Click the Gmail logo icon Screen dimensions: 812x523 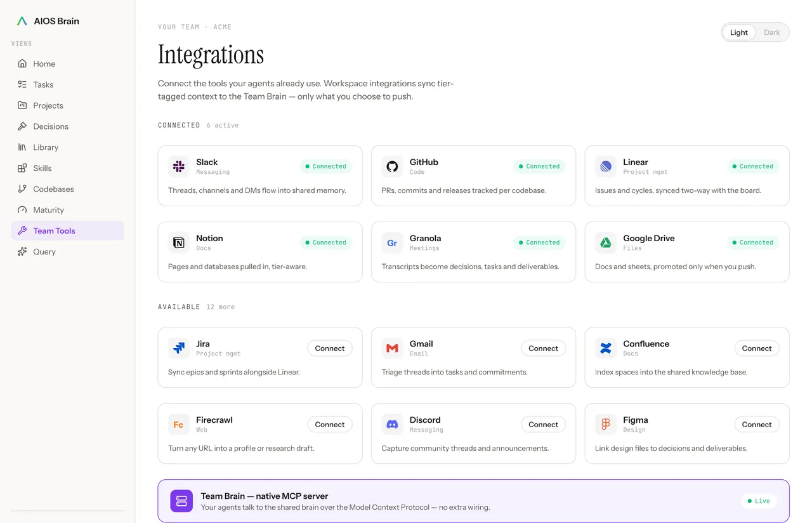[x=392, y=348]
